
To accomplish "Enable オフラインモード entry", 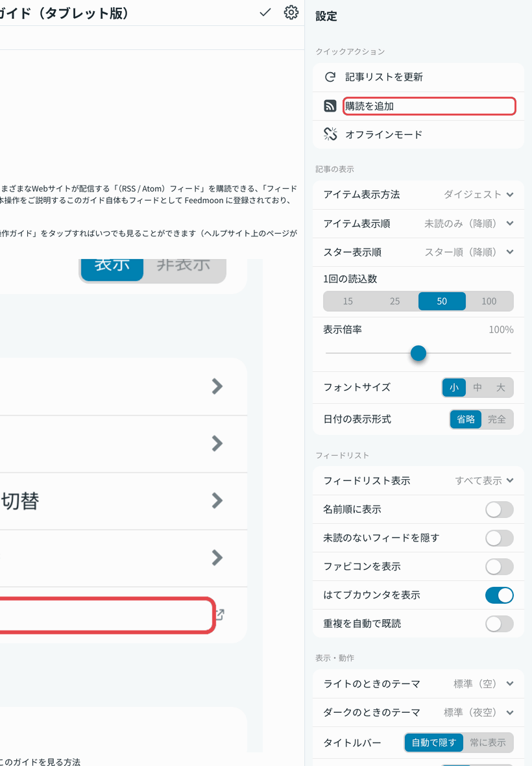I will [418, 134].
